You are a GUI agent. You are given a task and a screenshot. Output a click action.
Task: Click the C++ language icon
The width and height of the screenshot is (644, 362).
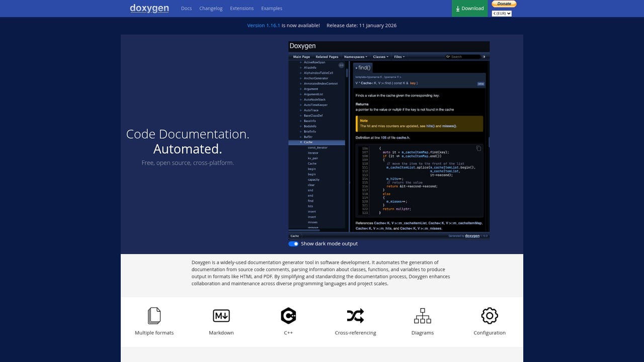288,316
